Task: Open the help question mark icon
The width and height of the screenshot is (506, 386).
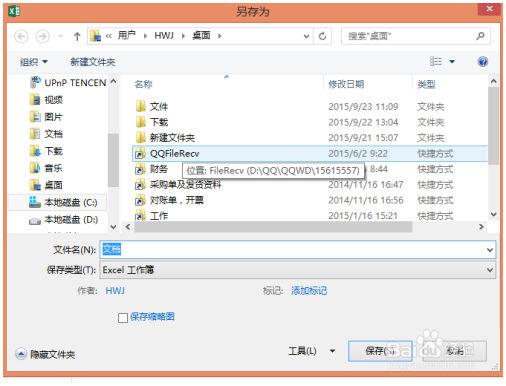Action: point(483,62)
